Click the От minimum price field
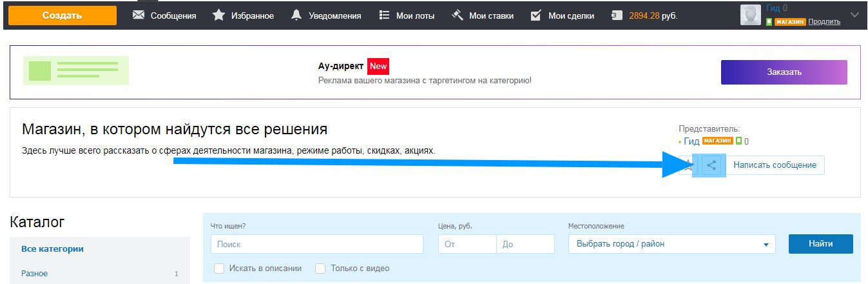Viewport: 868px width, 284px height. tap(467, 244)
